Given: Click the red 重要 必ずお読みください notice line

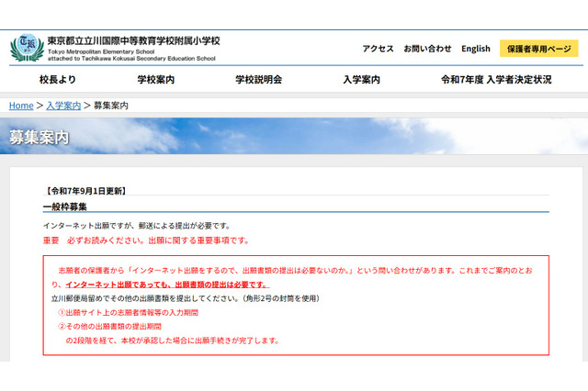Looking at the screenshot, I should click(x=145, y=240).
